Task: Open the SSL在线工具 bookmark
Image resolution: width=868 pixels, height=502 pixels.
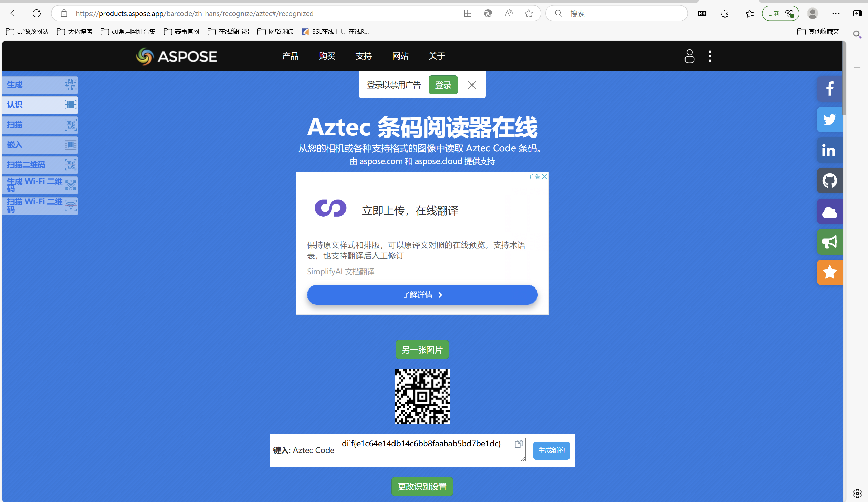Action: pyautogui.click(x=335, y=32)
